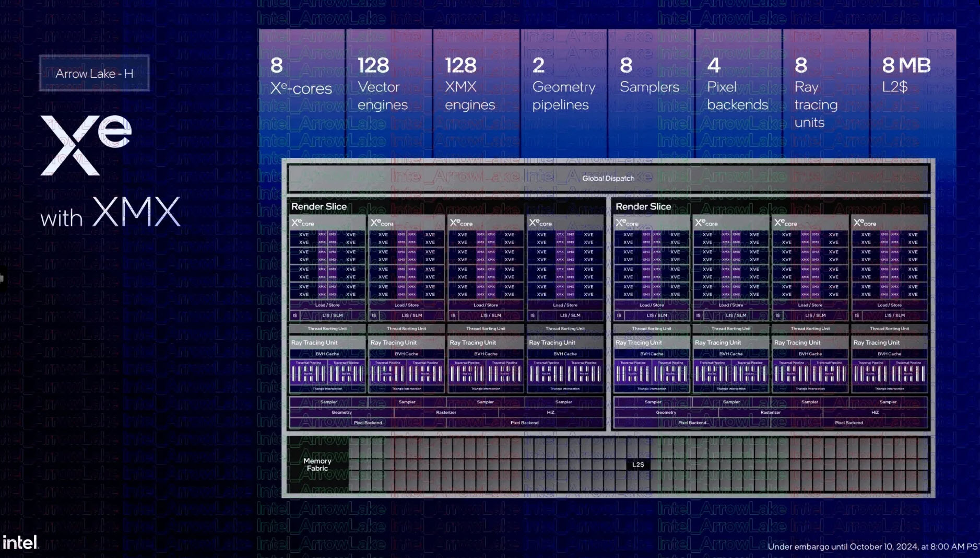
Task: Select the Arrow Lake - H label box
Action: pos(94,73)
